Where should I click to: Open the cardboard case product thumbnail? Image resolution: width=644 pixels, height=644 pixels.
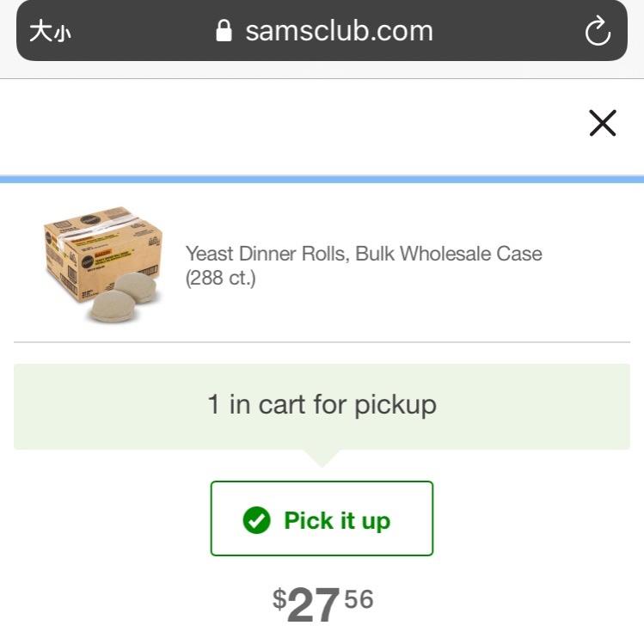tap(103, 264)
